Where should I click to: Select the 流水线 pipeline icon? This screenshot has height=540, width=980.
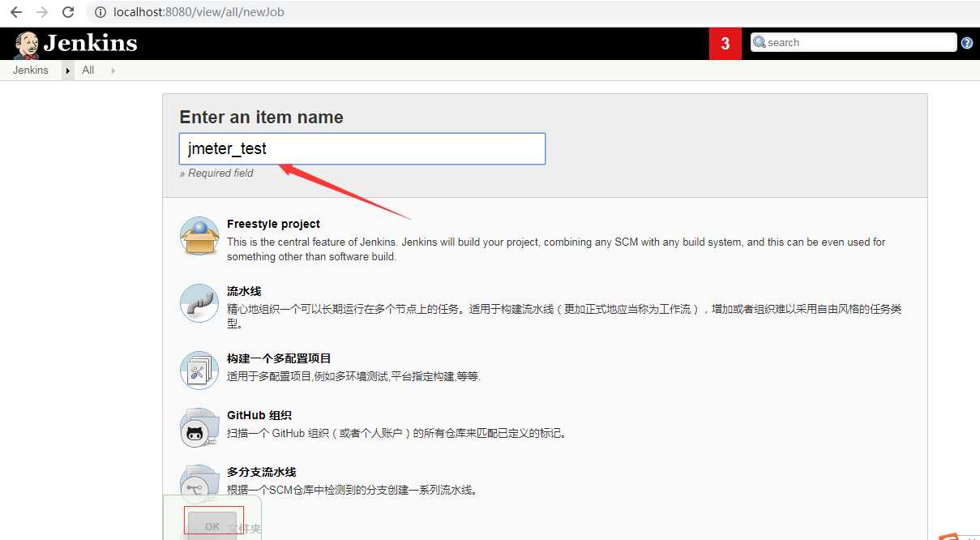pos(199,303)
